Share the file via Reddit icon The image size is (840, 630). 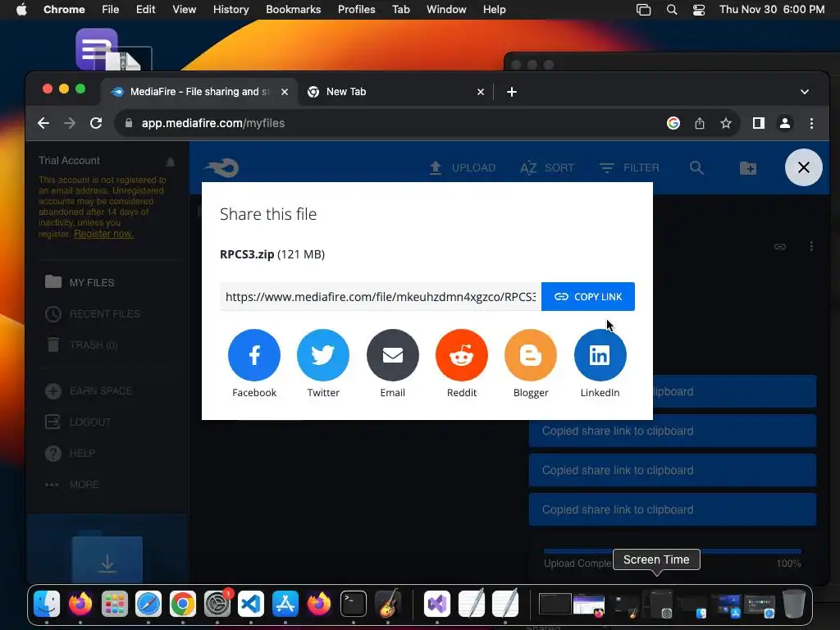pos(462,355)
